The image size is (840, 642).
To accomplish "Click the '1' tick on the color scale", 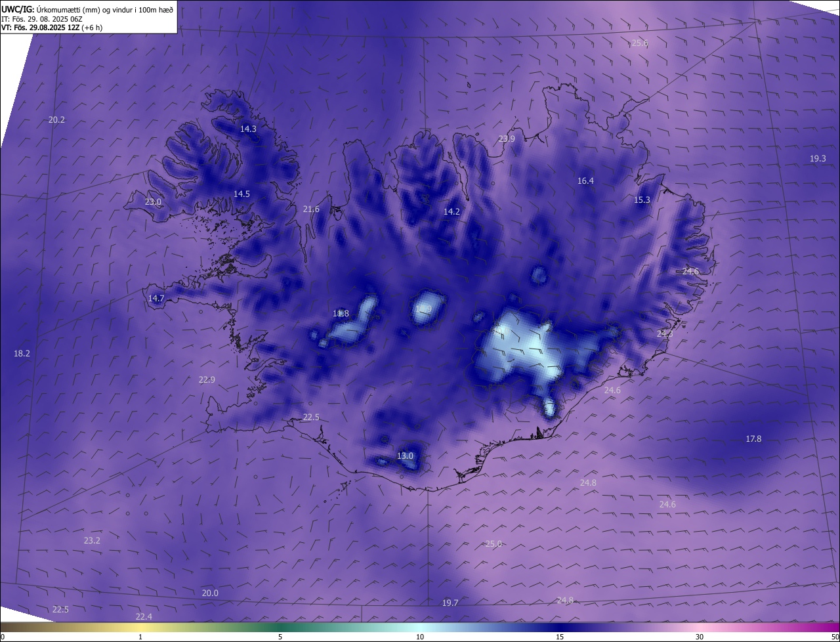I will (x=140, y=637).
